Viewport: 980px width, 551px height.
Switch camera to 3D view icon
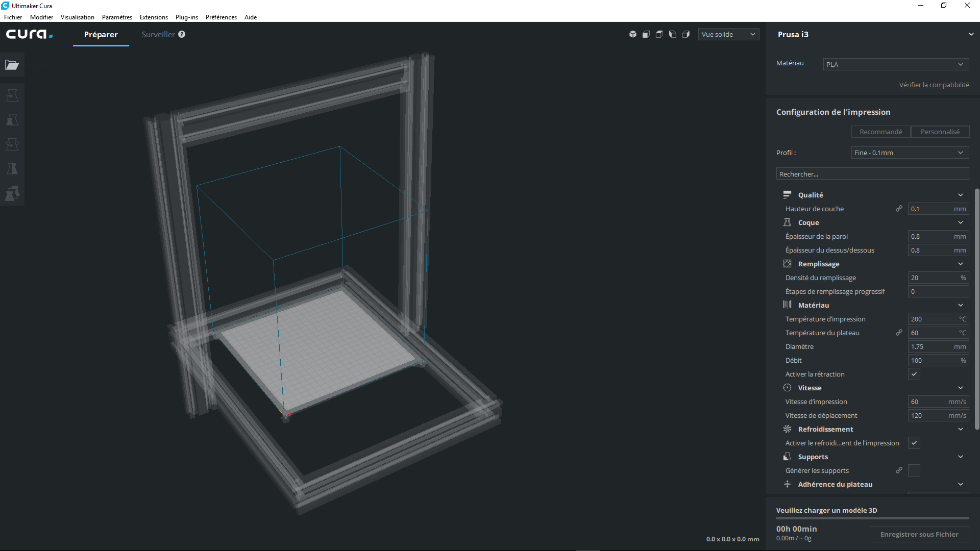[x=633, y=34]
